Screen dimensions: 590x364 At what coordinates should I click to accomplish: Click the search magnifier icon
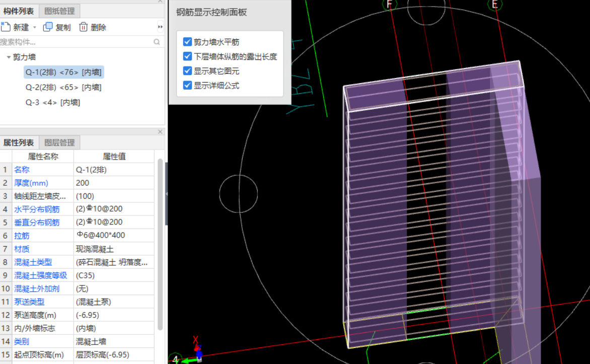pos(157,42)
